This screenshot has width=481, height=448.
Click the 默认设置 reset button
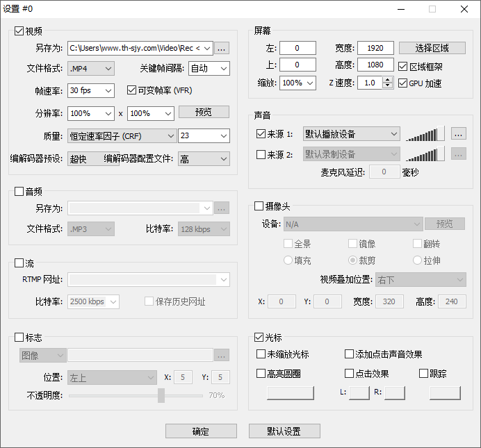pos(284,431)
